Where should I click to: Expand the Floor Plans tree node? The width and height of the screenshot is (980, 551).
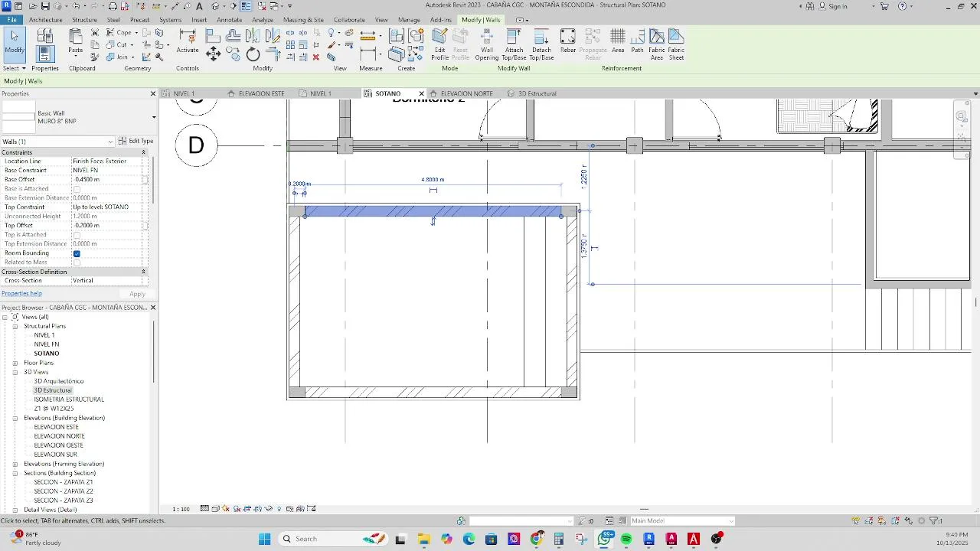click(15, 363)
